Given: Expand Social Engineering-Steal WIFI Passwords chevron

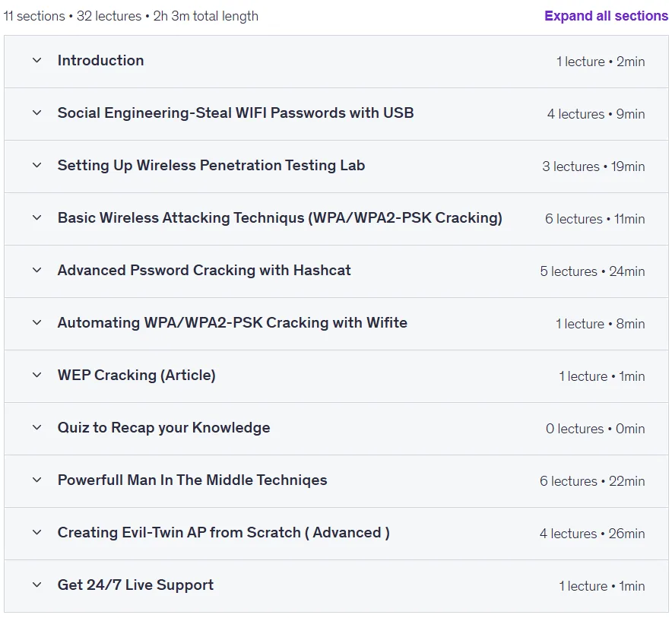Looking at the screenshot, I should tap(36, 113).
